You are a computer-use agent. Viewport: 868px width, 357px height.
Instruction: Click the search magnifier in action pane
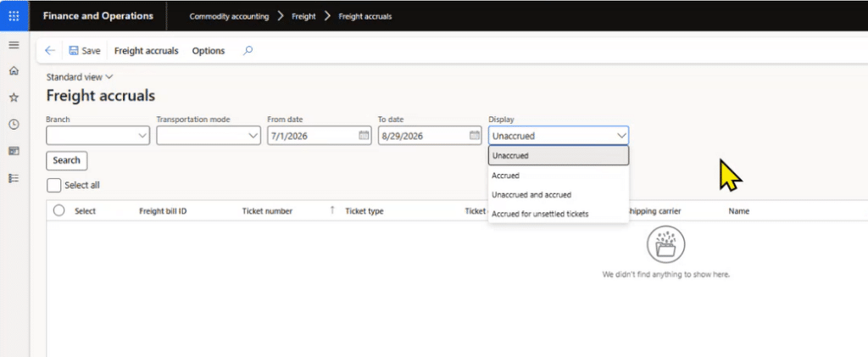point(248,50)
